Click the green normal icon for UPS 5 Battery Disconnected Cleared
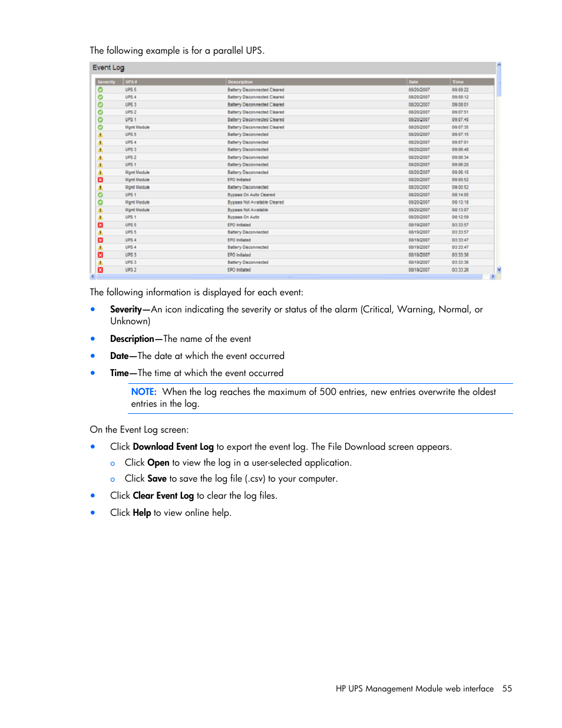This screenshot has width=562, height=728. click(100, 90)
